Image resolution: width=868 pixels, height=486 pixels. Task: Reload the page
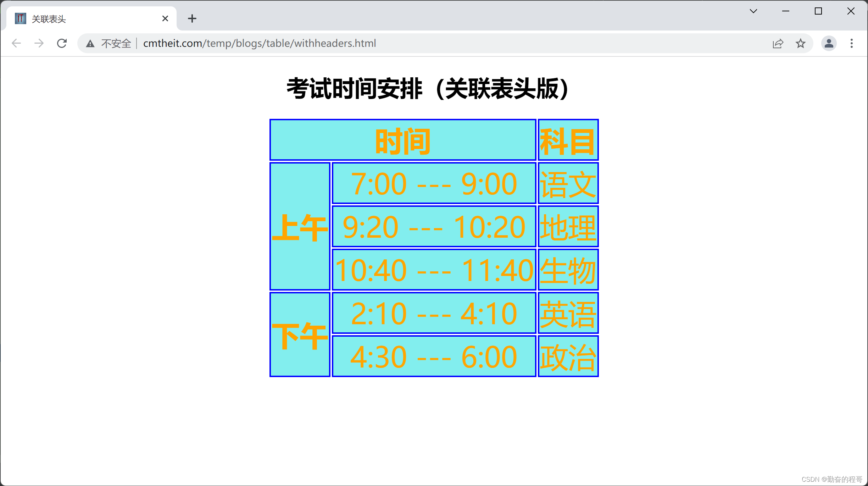pyautogui.click(x=62, y=43)
